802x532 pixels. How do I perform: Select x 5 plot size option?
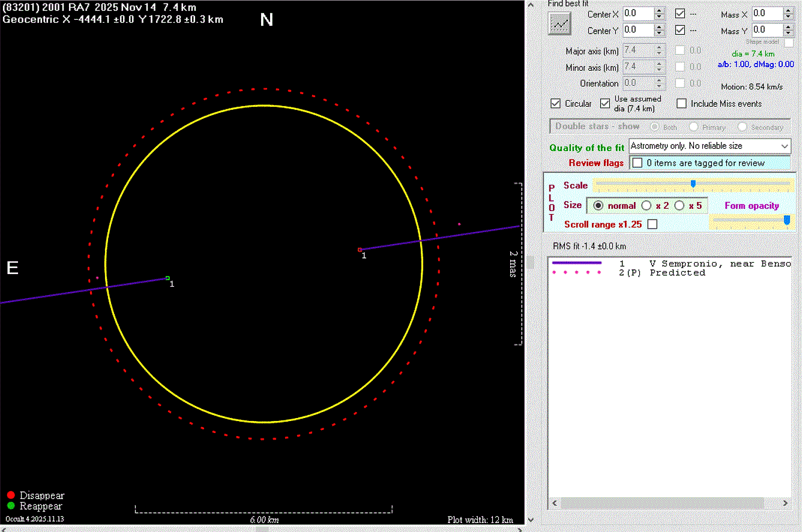point(680,206)
